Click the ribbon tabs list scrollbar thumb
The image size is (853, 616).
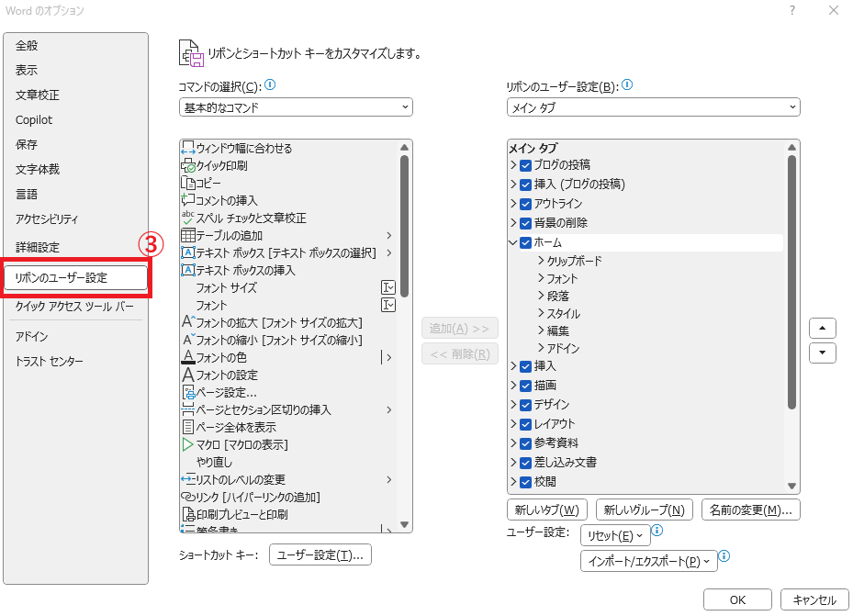point(791,282)
